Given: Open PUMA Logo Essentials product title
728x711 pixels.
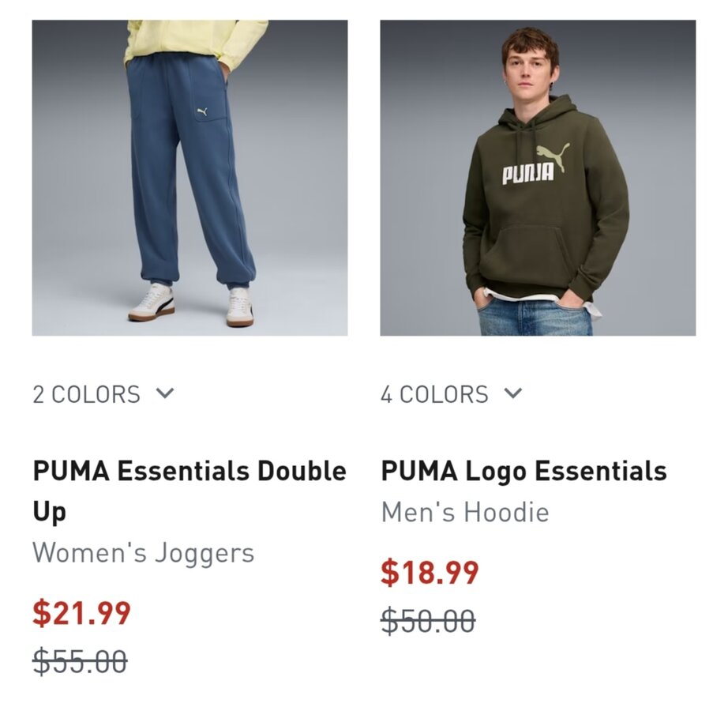Looking at the screenshot, I should point(523,471).
